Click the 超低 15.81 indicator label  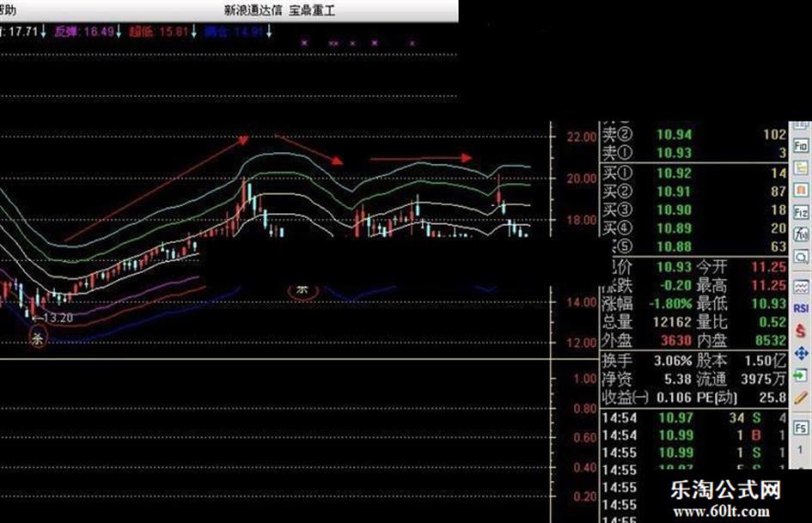click(159, 32)
